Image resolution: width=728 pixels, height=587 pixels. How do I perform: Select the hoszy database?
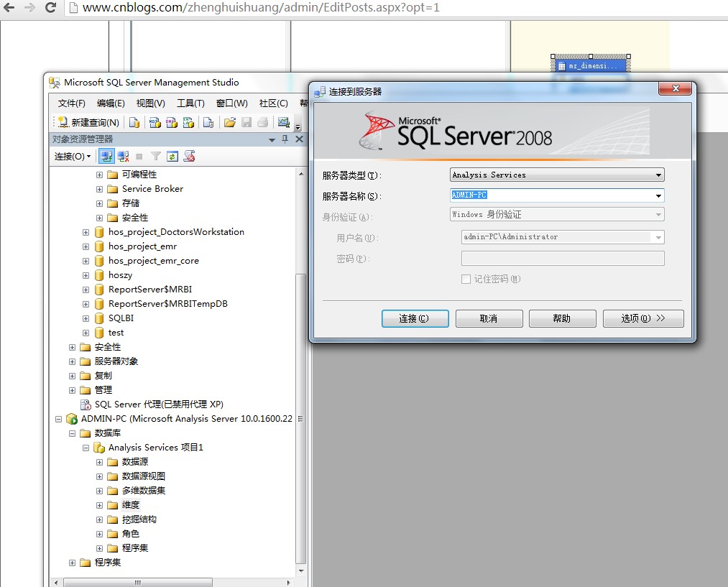[120, 275]
